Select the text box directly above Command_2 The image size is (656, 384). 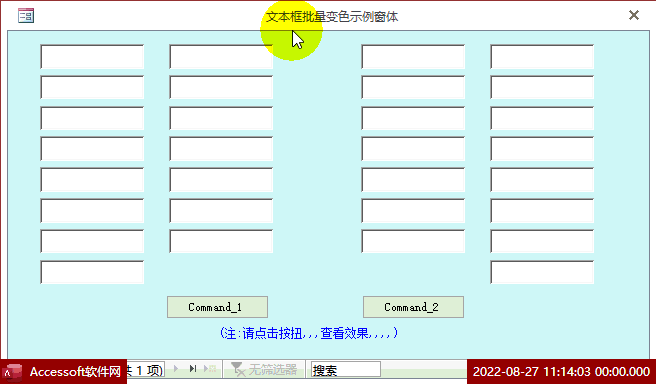(x=413, y=241)
